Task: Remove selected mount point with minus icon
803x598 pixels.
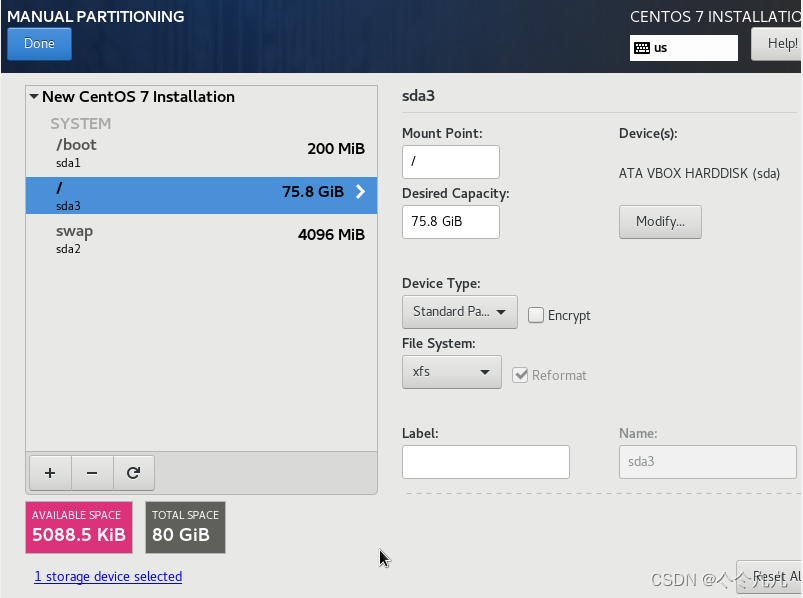Action: pos(92,473)
